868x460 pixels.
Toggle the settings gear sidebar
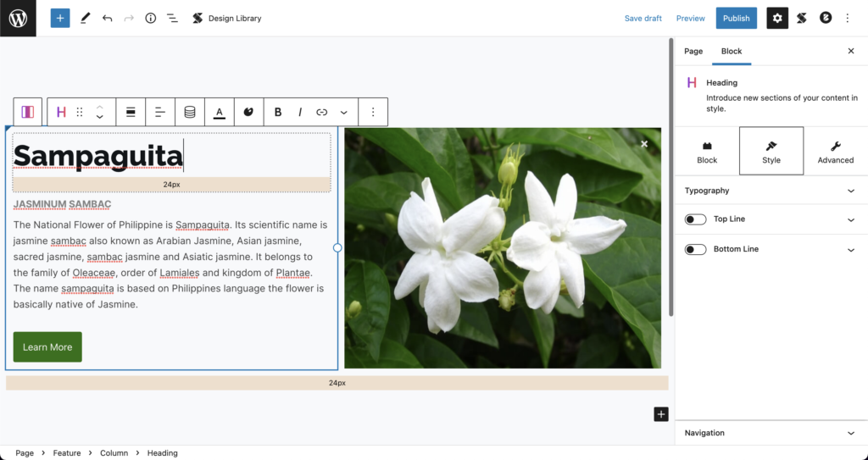click(x=777, y=19)
